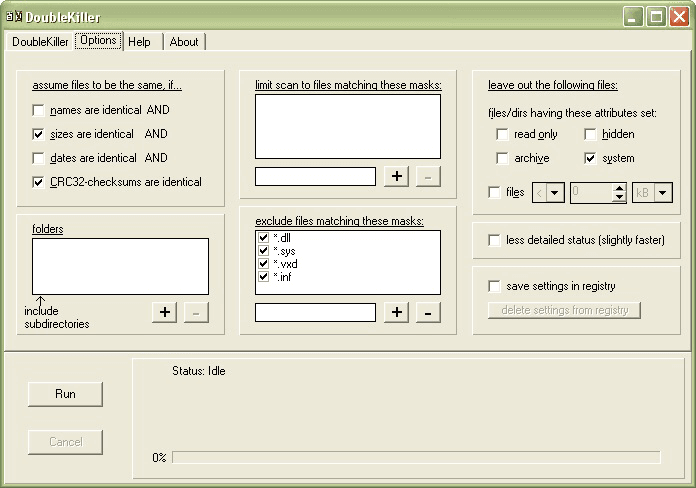Enable 'names are identical' checkbox

38,110
